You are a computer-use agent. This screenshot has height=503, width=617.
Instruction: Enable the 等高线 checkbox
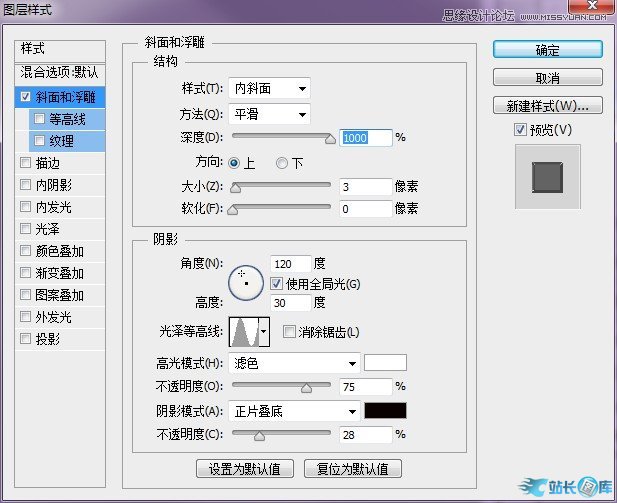coord(40,119)
